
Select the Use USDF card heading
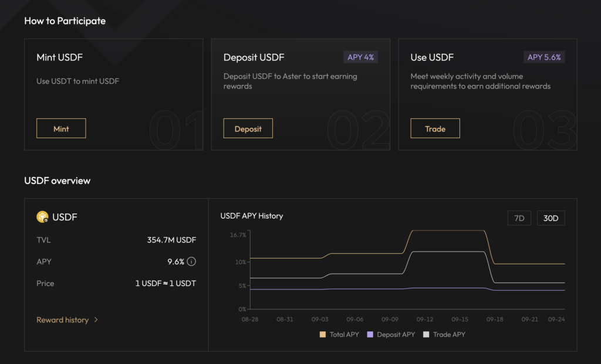click(432, 57)
